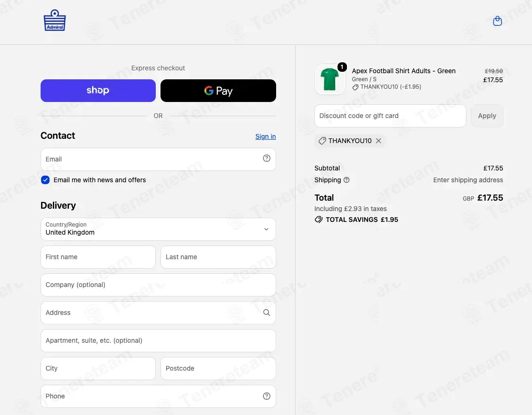Focus the Company (optional) field
This screenshot has height=415, width=532.
click(x=158, y=285)
